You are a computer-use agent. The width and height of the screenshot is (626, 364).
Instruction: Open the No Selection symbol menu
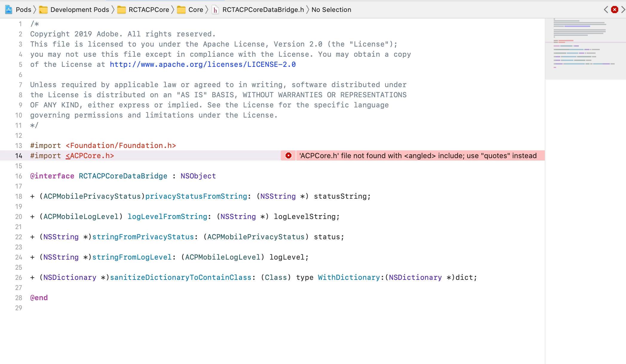pos(331,10)
